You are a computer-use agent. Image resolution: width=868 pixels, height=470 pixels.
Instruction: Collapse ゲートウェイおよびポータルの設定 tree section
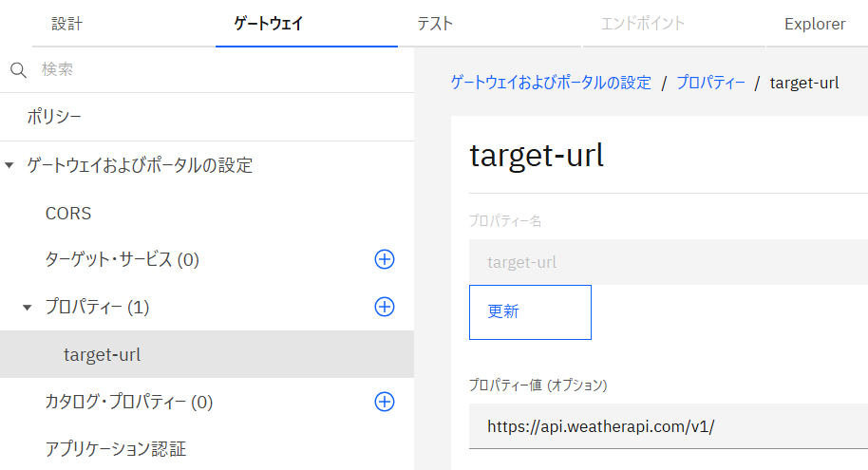[9, 165]
